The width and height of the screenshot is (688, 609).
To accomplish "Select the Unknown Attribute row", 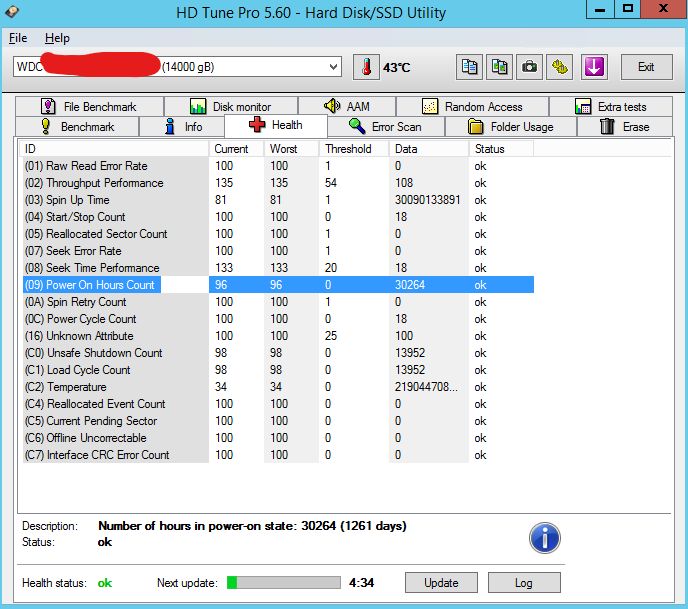I will 278,336.
